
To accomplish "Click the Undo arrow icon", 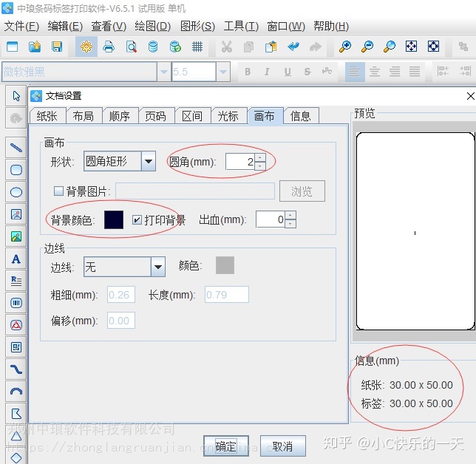I will 293,47.
